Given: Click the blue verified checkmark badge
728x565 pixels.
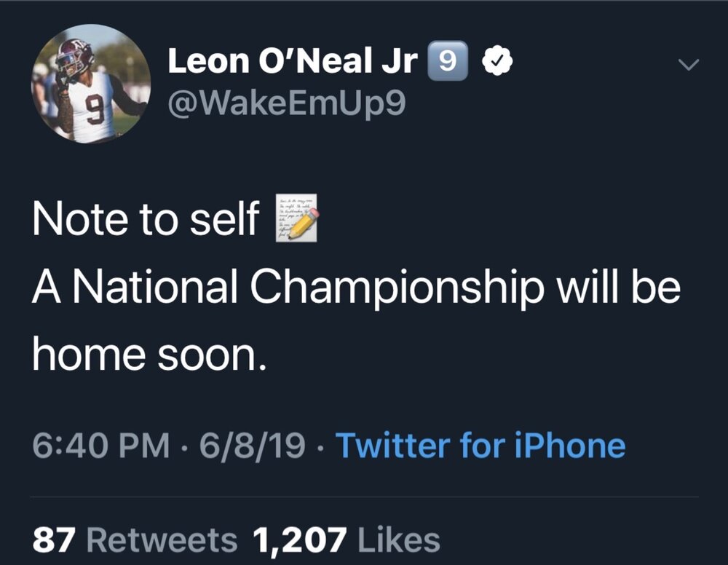Looking at the screenshot, I should coord(497,63).
